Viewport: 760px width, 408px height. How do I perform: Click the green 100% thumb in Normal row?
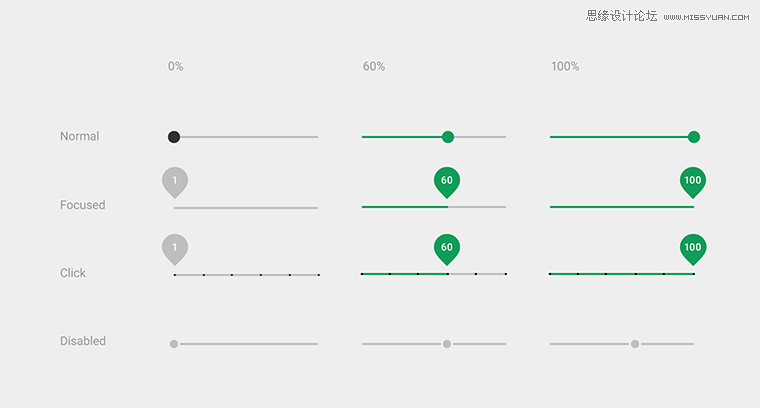pos(694,137)
